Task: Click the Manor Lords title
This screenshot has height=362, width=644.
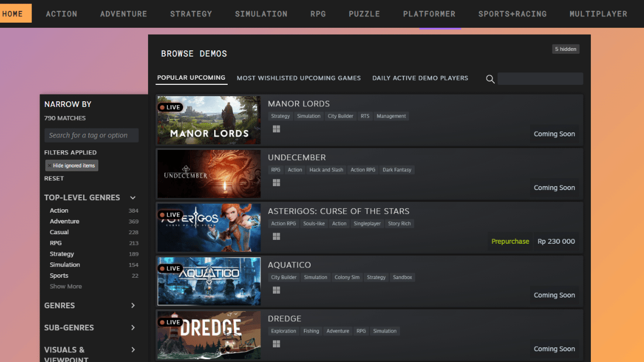Action: click(299, 104)
